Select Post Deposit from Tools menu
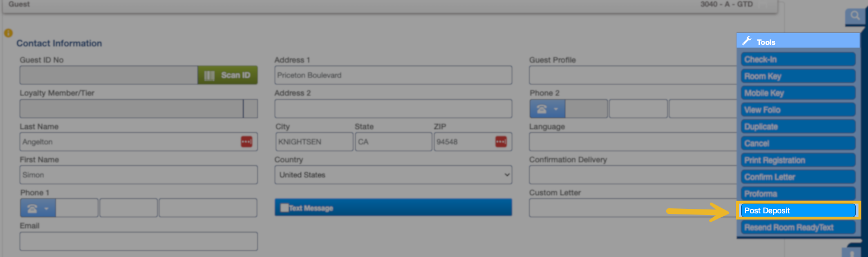Viewport: 868px width, 257px height. [x=798, y=211]
